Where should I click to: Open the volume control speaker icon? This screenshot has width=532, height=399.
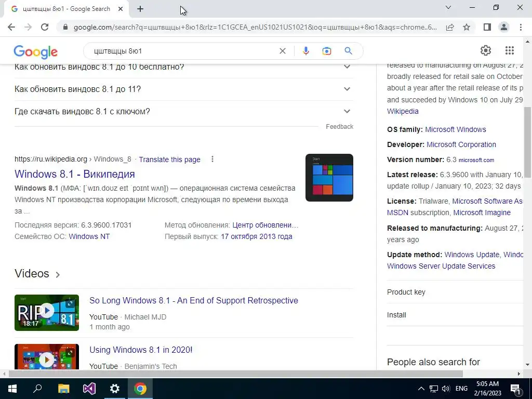(446, 389)
